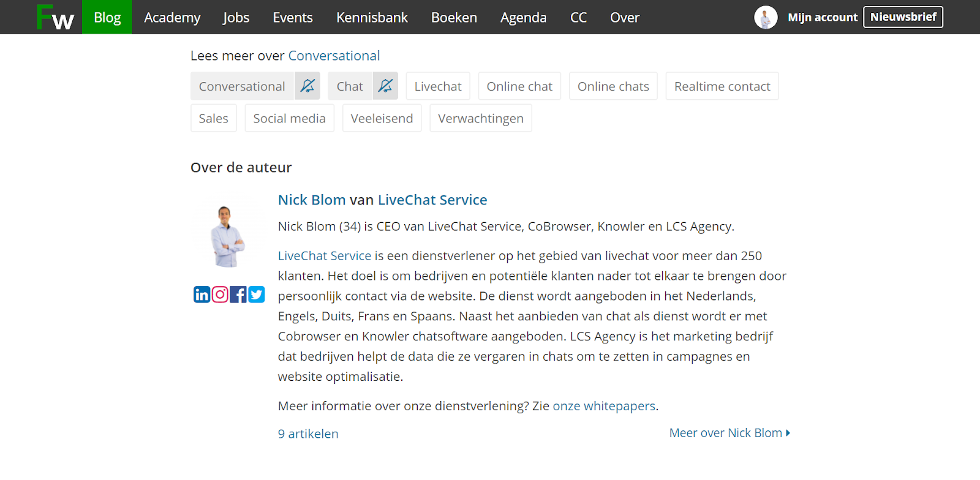Open LiveChat Service link in author heading

coord(432,200)
